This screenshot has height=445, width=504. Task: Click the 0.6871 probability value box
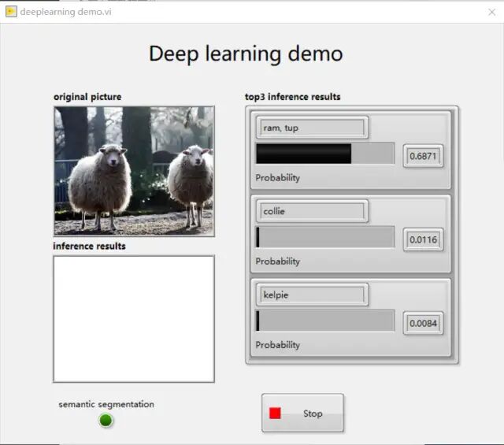(x=423, y=156)
